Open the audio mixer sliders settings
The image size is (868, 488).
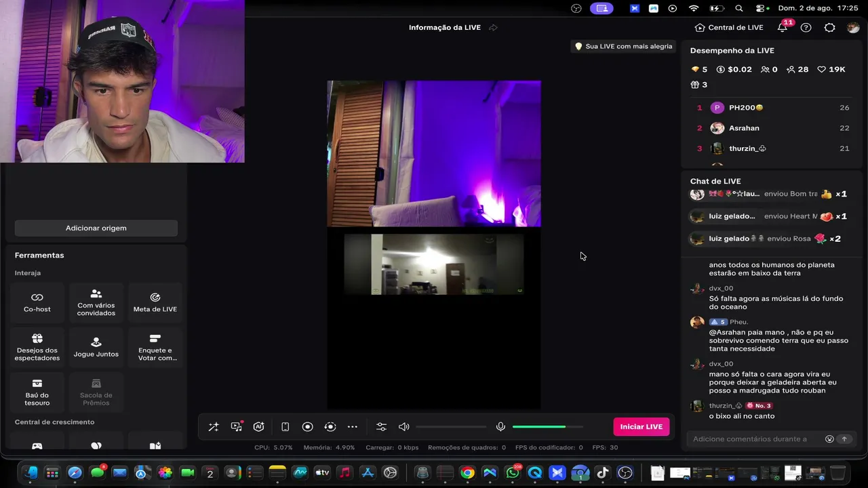pyautogui.click(x=381, y=427)
